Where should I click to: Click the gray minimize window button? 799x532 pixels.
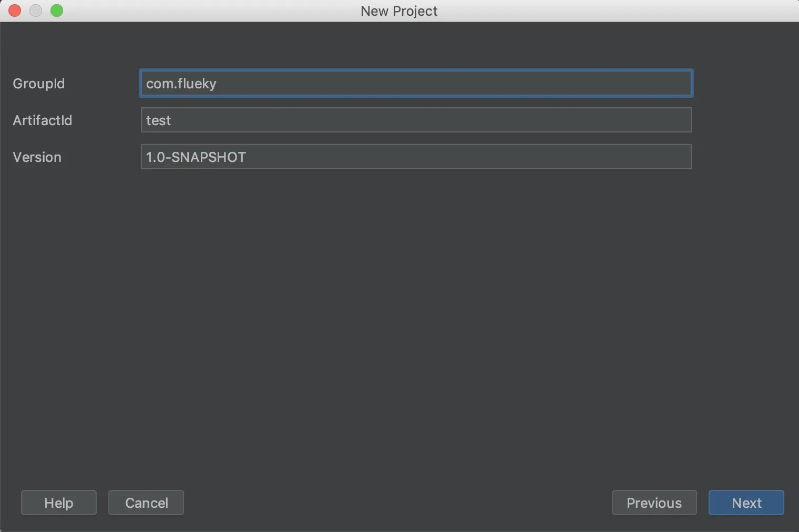pos(36,11)
